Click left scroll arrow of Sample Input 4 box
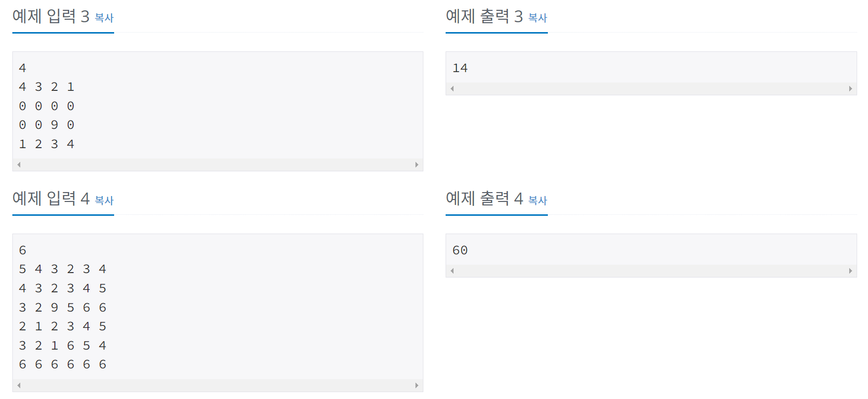Image resolution: width=868 pixels, height=399 pixels. (18, 385)
